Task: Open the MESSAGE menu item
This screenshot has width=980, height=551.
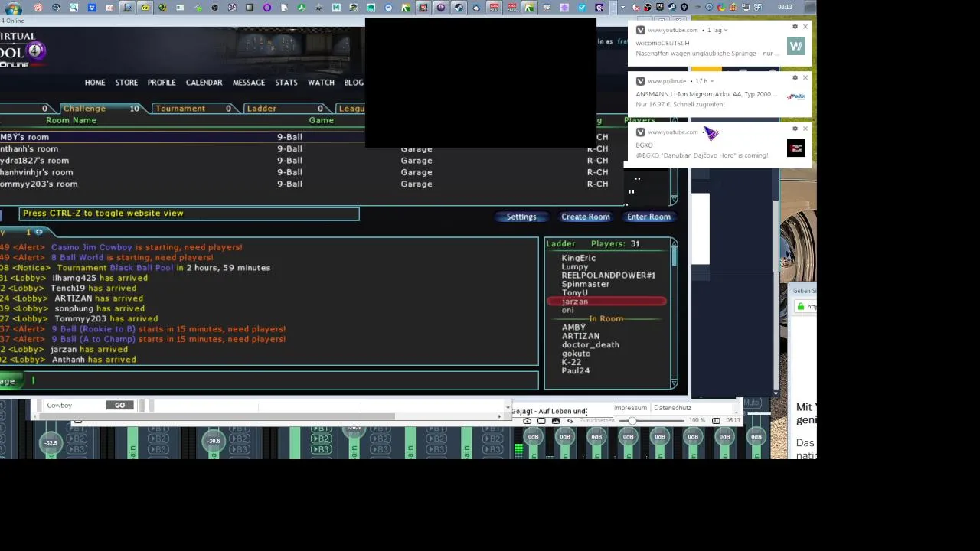Action: coord(249,83)
